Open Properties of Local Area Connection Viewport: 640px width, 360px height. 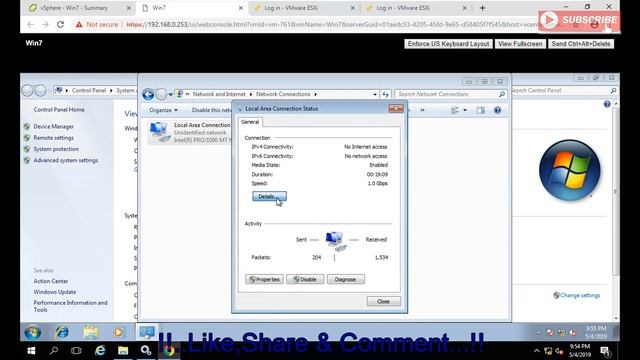264,280
